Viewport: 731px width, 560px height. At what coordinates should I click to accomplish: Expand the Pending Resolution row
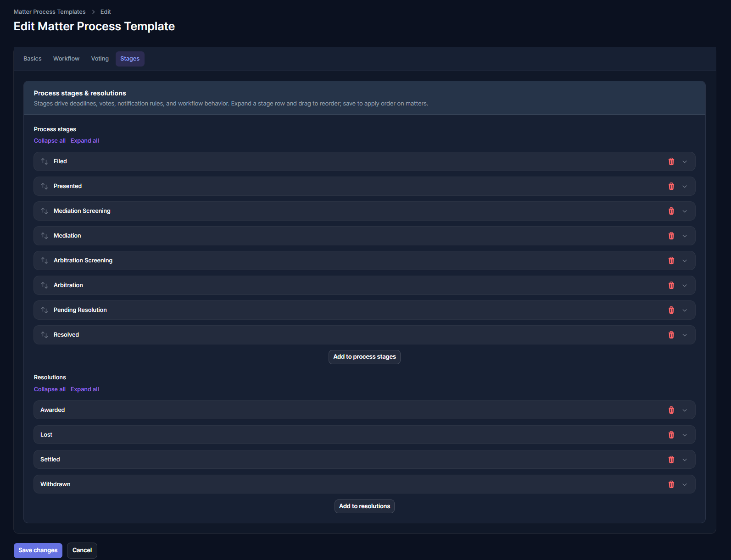(x=685, y=310)
